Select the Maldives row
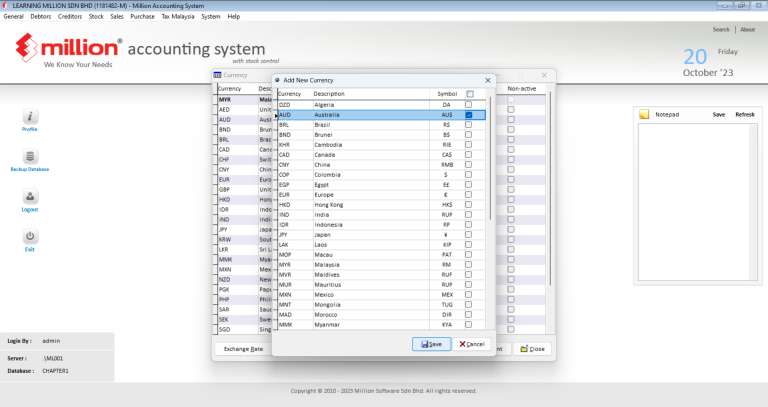Screen dimensions: 768x407 [x=382, y=275]
